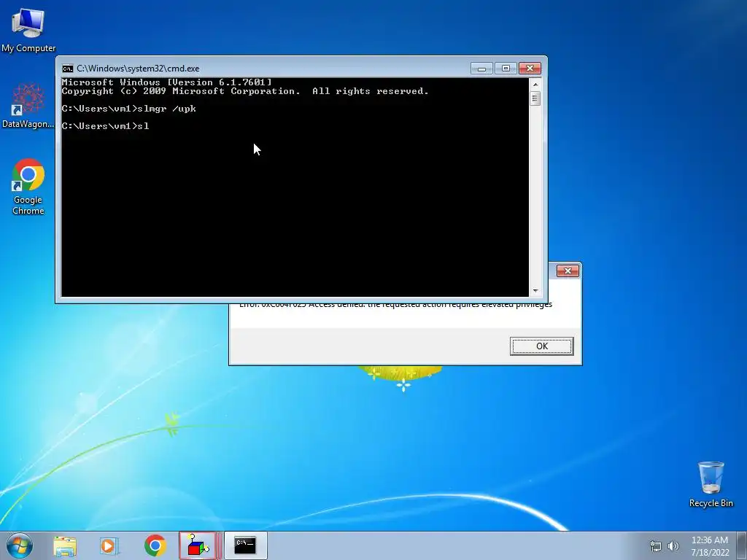Minimize the cmd.exe window
Screen dimensions: 747x560
481,69
